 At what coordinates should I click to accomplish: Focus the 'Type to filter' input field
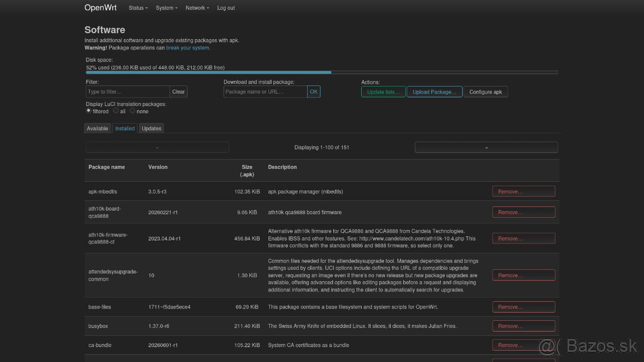tap(128, 92)
